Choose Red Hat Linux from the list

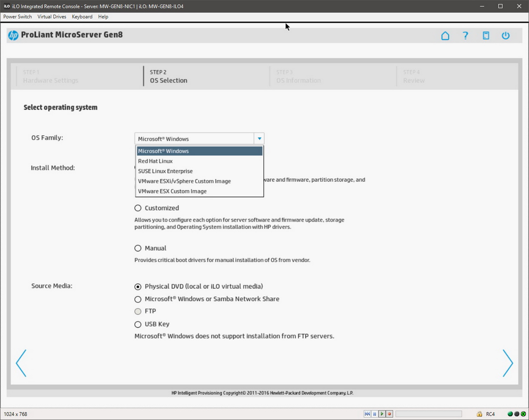(x=200, y=161)
